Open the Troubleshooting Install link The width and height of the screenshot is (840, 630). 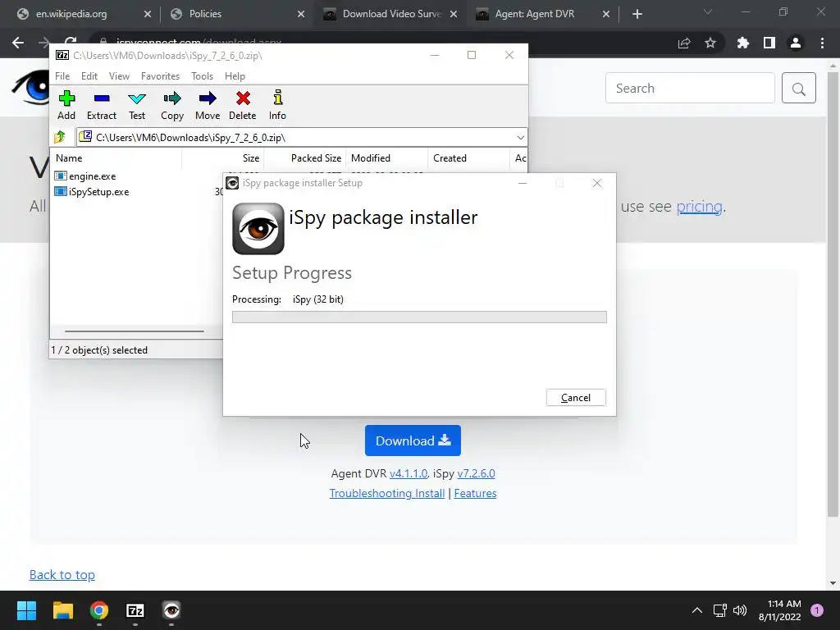[387, 493]
